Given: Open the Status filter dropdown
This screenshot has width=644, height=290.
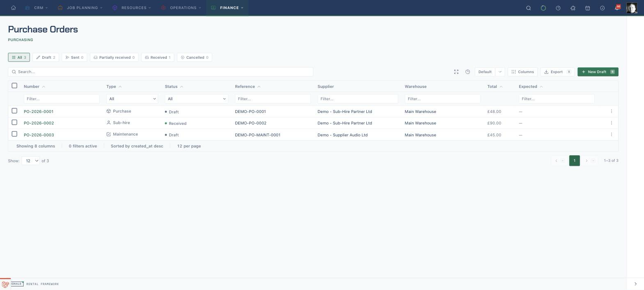Looking at the screenshot, I should tap(196, 99).
